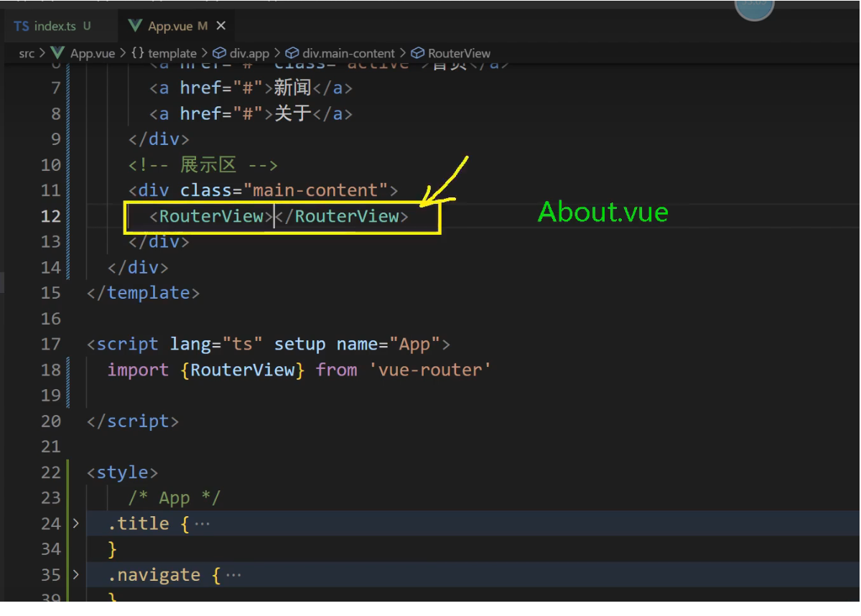
Task: Open template breadcrumb item
Action: pyautogui.click(x=172, y=53)
